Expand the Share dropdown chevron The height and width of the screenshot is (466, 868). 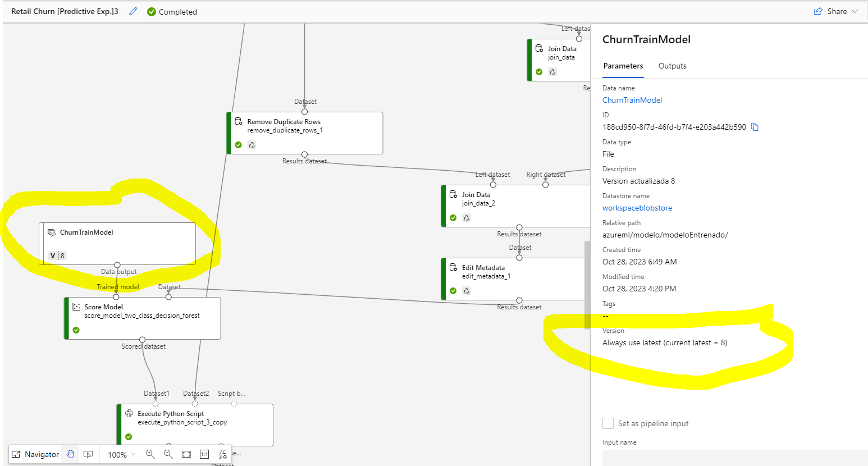[x=855, y=11]
